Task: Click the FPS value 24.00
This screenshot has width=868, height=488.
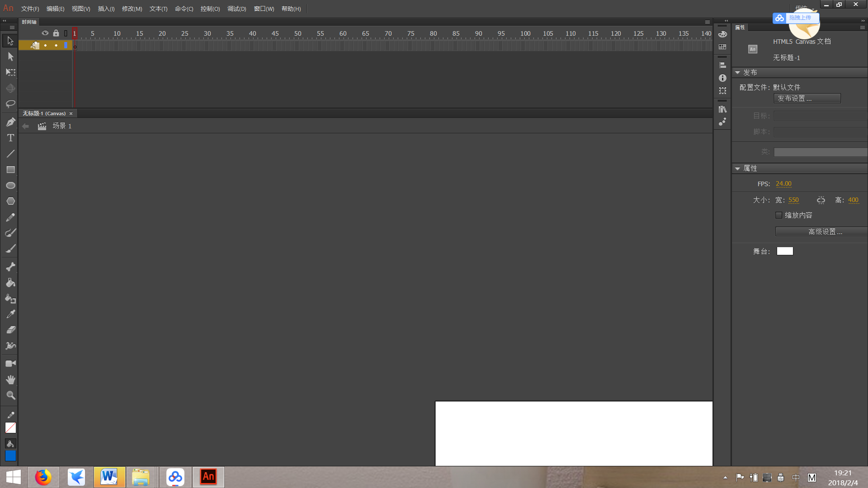Action: (783, 184)
